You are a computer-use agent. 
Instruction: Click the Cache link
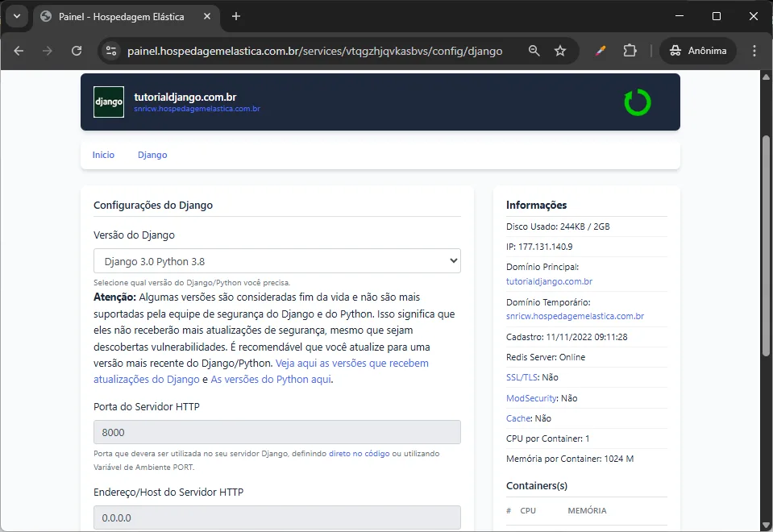point(518,418)
